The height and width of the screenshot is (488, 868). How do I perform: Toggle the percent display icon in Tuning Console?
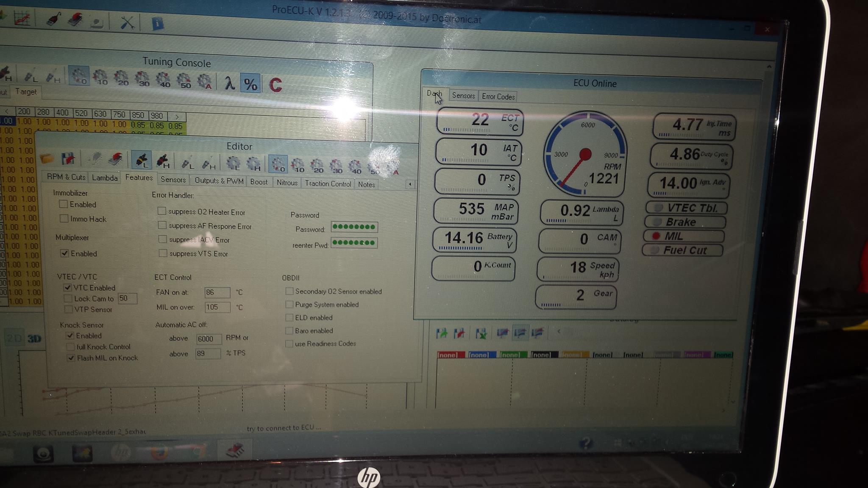(x=250, y=84)
